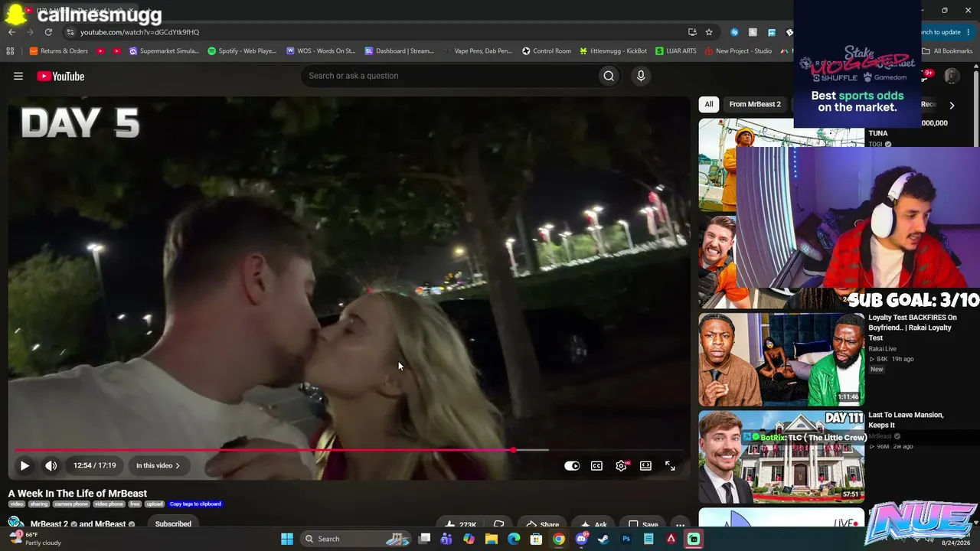Go back using the browser back arrow
980x551 pixels.
(11, 32)
